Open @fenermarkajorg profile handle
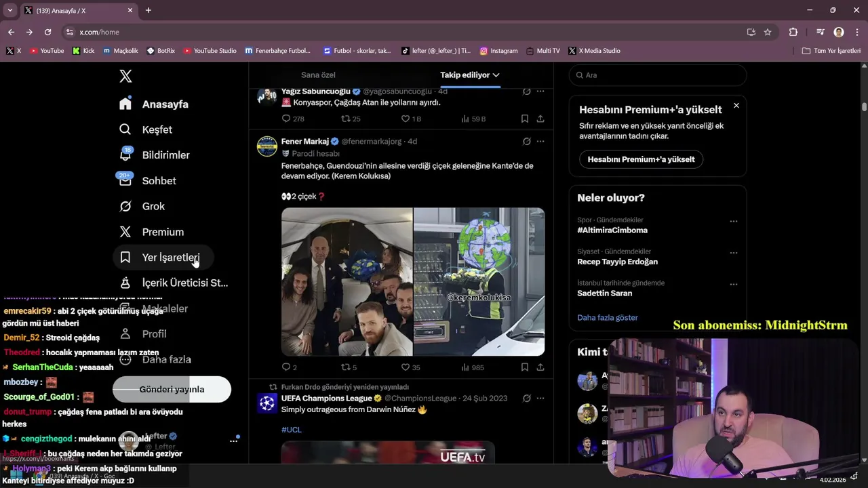This screenshot has height=488, width=868. pos(372,142)
